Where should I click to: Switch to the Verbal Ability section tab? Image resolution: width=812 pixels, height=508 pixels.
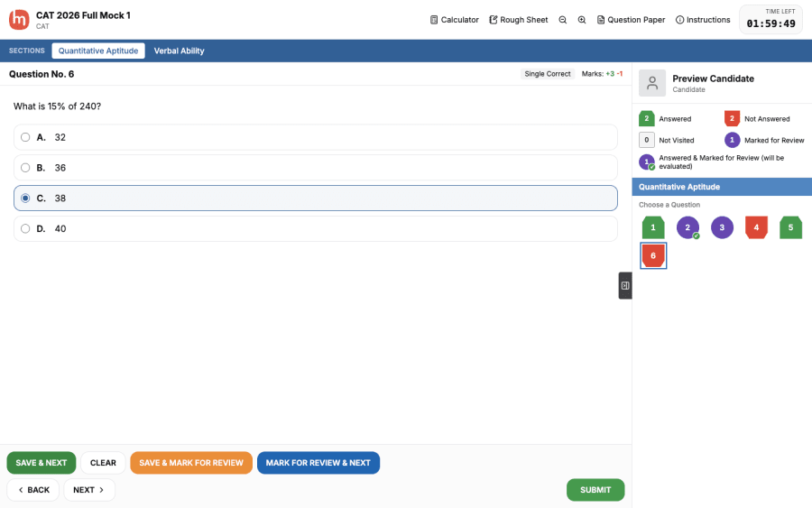(x=180, y=51)
